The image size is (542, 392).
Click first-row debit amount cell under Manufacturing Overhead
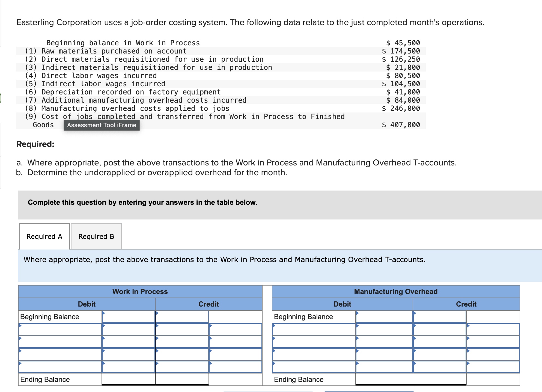coord(384,329)
